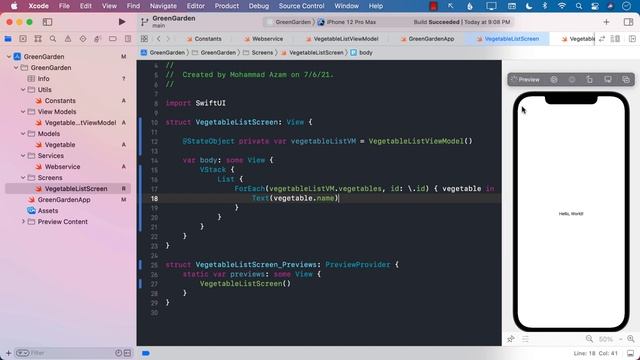Screen dimensions: 640x360
Task: Zoom in the canvas preview
Action: tap(631, 339)
